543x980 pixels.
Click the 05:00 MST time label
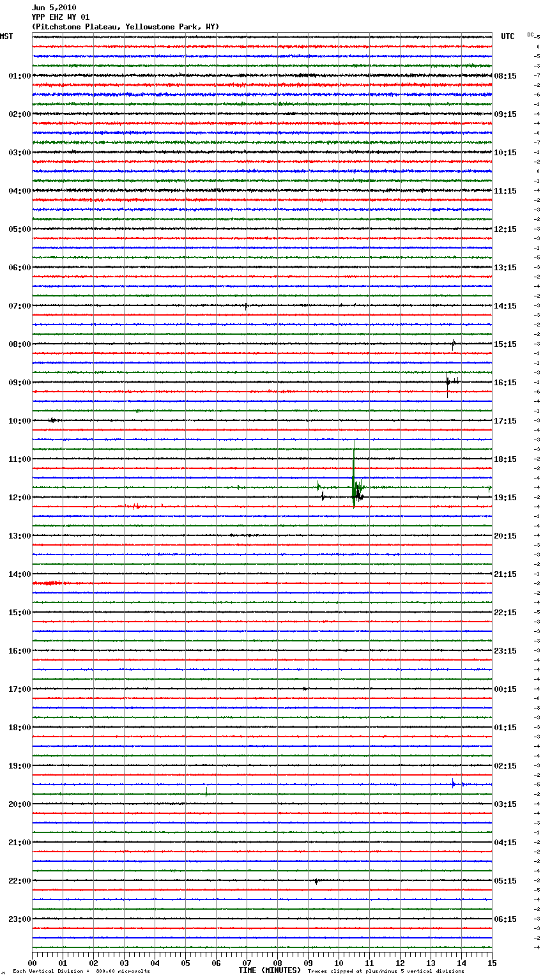point(19,229)
